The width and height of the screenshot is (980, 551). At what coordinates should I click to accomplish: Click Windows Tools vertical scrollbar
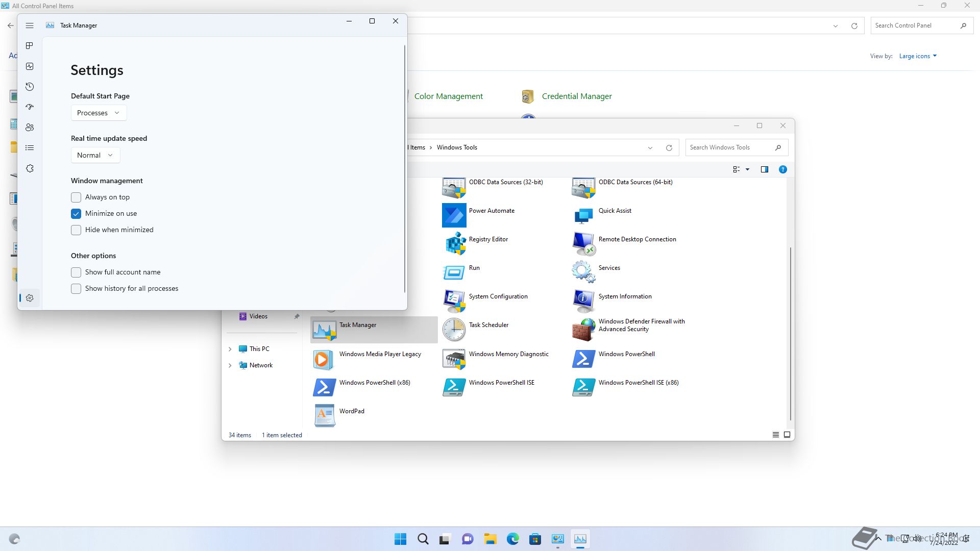790,334
